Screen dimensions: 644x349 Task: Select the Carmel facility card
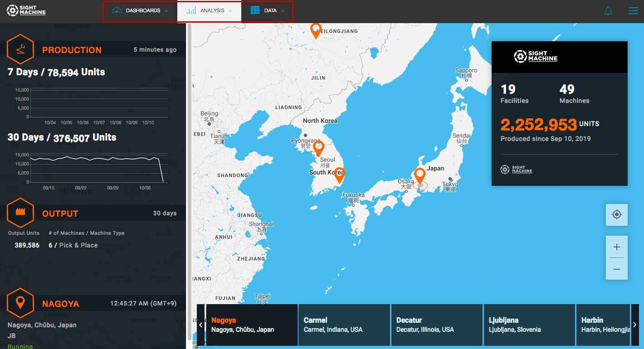coord(344,325)
